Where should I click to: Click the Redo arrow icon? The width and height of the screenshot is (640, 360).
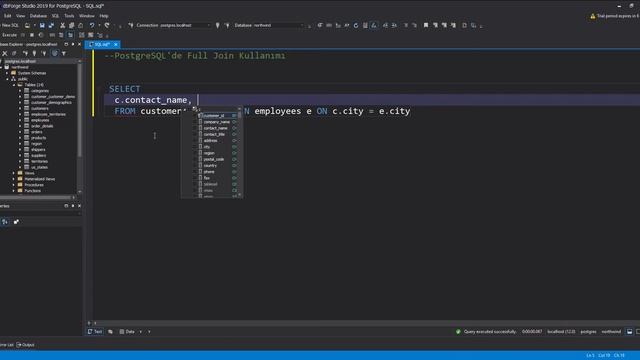[x=107, y=25]
